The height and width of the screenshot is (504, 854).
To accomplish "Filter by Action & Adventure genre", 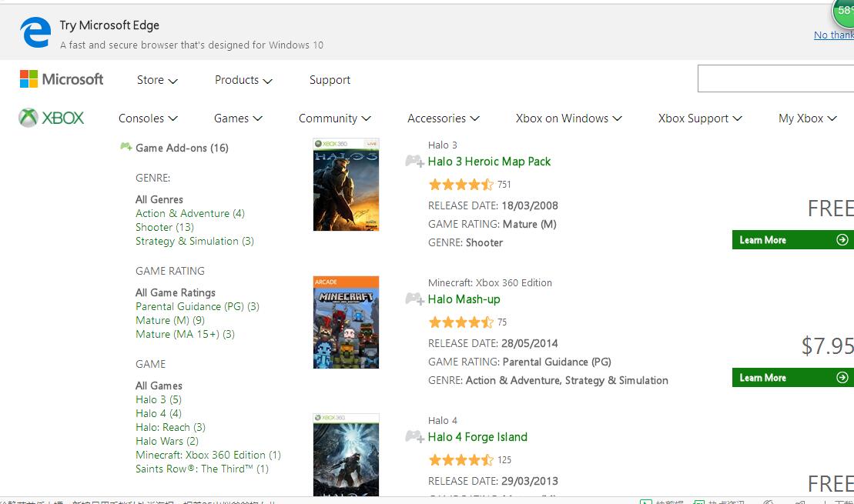I will [190, 213].
